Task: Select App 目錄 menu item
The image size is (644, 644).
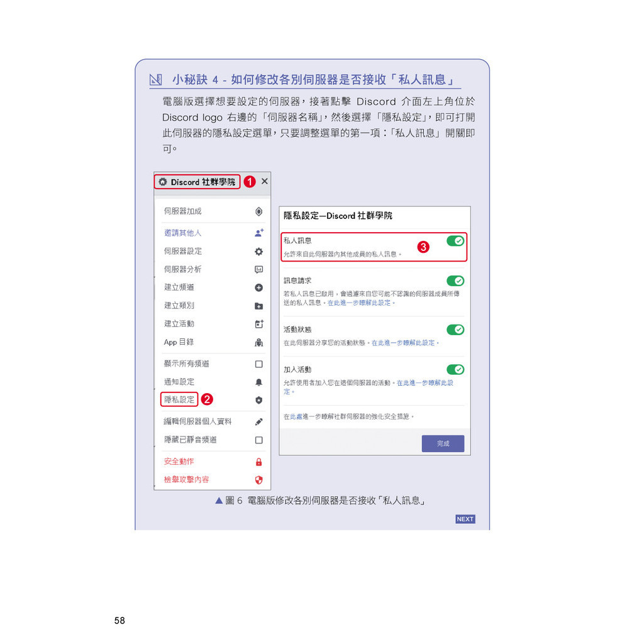Action: [x=213, y=342]
